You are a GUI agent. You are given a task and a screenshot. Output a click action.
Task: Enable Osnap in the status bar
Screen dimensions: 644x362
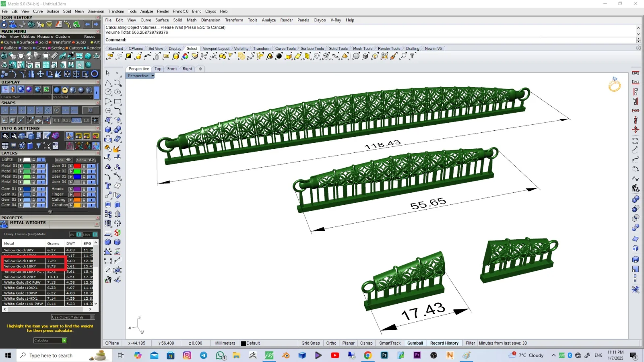[366, 343]
